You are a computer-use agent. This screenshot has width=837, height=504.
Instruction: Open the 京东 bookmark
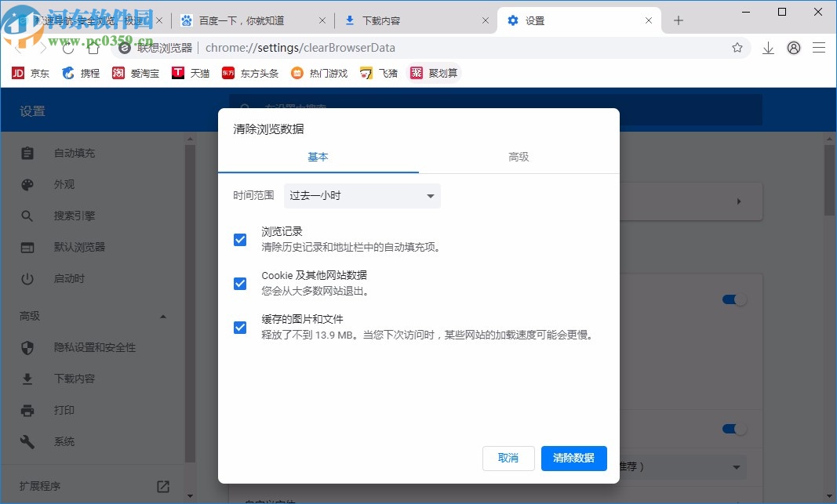click(30, 73)
